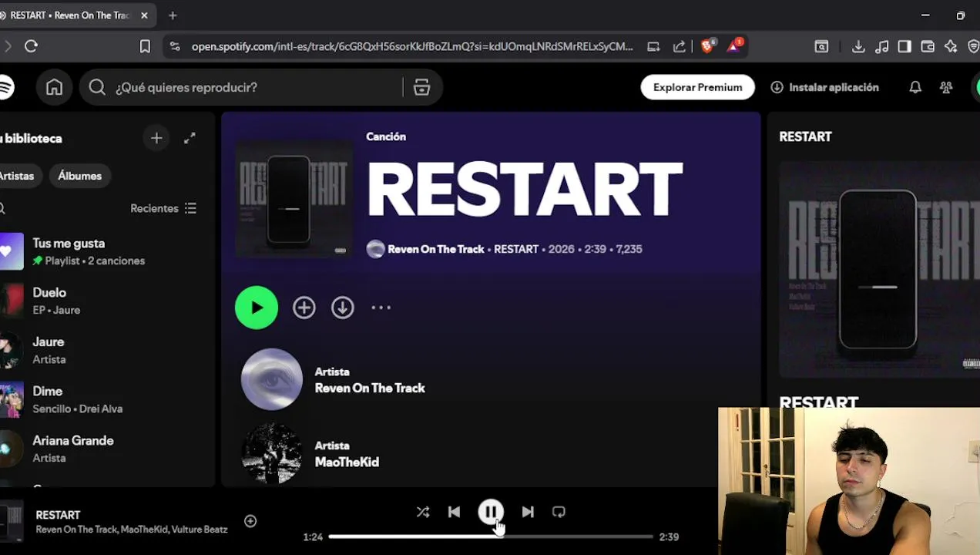Open the notifications bell icon

tap(915, 87)
